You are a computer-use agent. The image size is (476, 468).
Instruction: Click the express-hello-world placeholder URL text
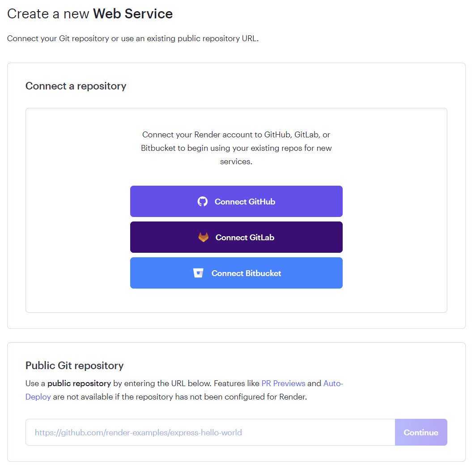coord(138,433)
